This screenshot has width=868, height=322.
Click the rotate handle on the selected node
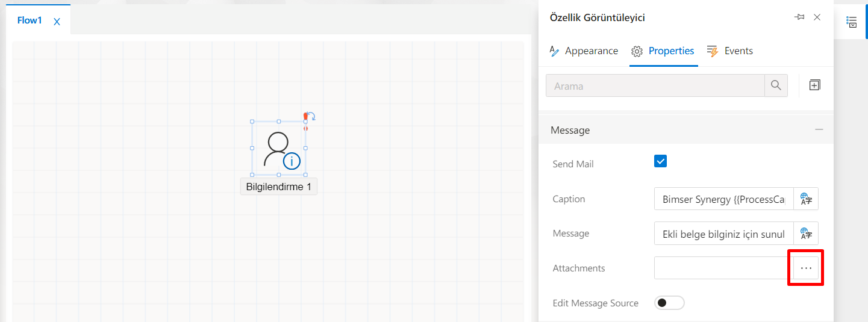tap(311, 116)
